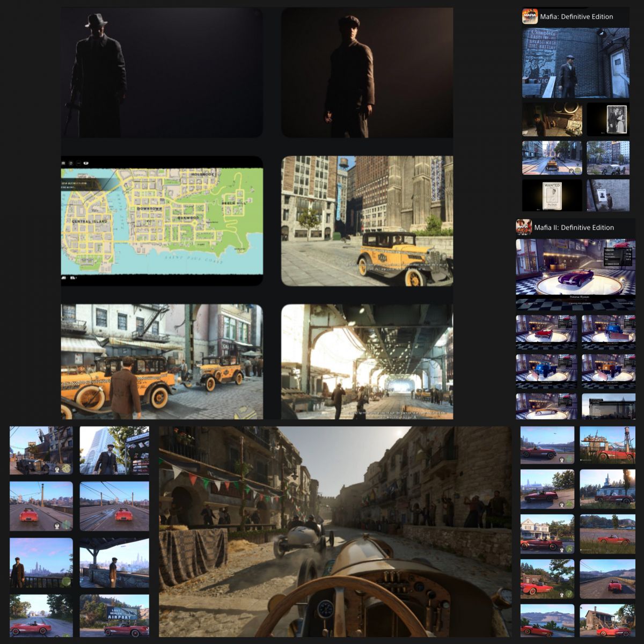Open the red car at water tower thumbnail
Screen dimensions: 644x644
[608, 445]
